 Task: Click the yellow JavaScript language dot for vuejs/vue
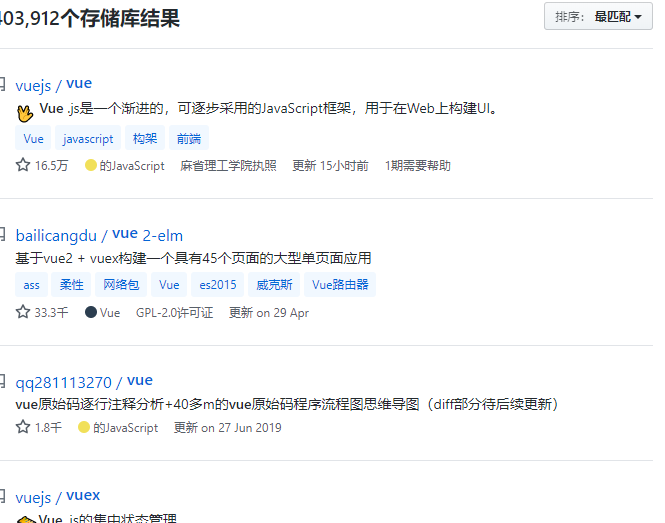91,165
